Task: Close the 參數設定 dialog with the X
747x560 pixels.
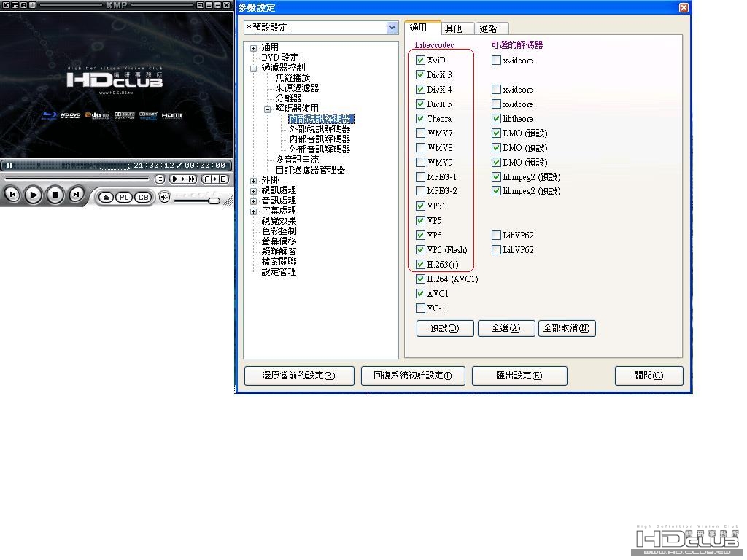Action: [684, 7]
